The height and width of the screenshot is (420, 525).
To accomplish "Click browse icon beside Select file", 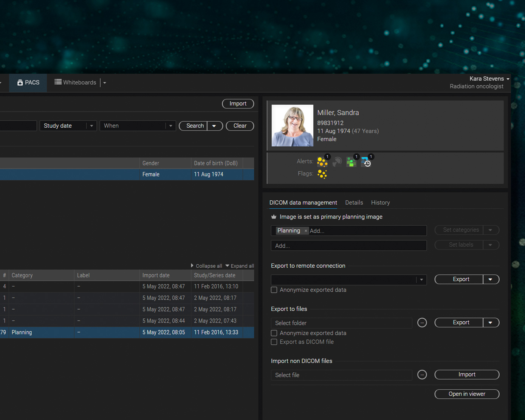I will click(422, 375).
